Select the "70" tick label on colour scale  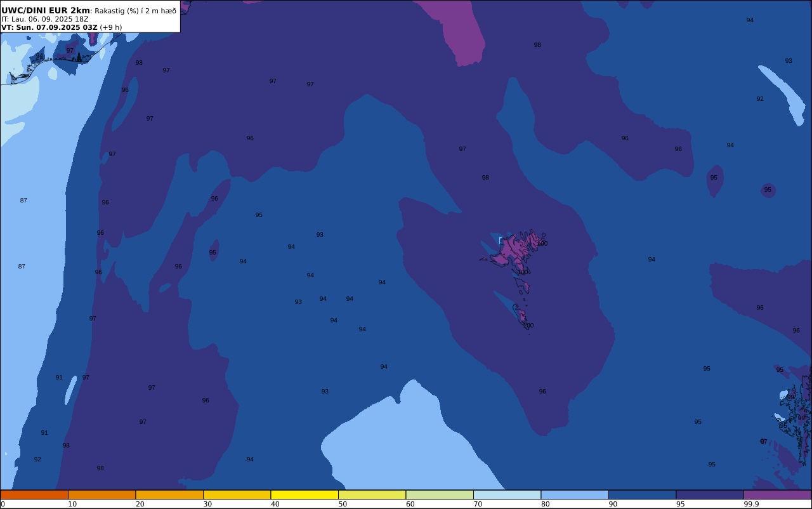(x=478, y=504)
